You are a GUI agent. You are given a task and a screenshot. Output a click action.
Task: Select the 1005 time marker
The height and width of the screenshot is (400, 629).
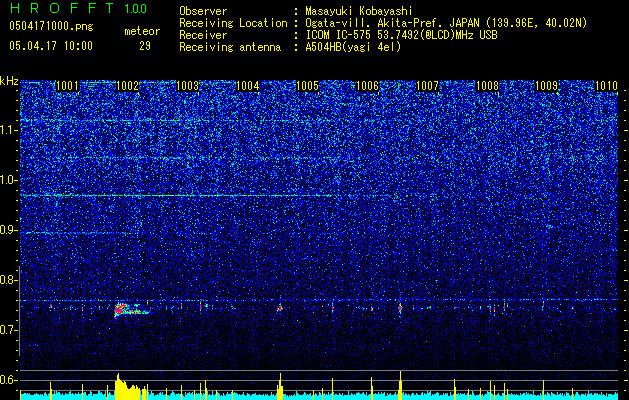point(307,85)
